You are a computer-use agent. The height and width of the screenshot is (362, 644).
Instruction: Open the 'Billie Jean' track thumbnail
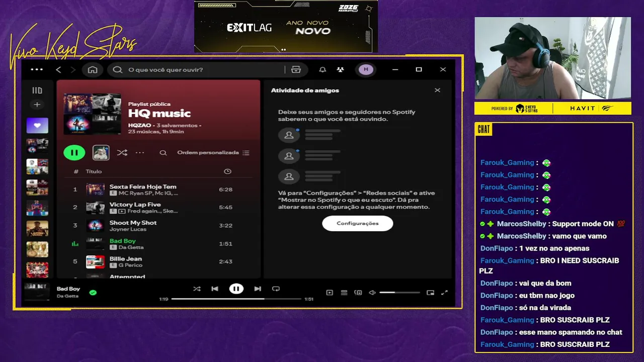(x=95, y=262)
